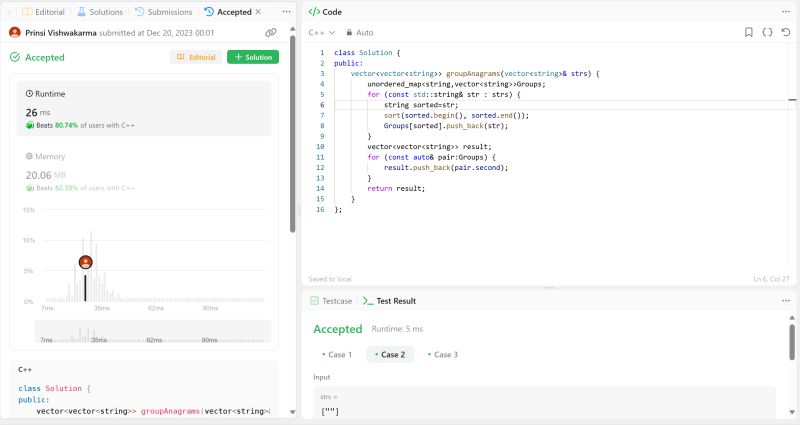Click the bookmark icon in code toolbar

[x=748, y=33]
